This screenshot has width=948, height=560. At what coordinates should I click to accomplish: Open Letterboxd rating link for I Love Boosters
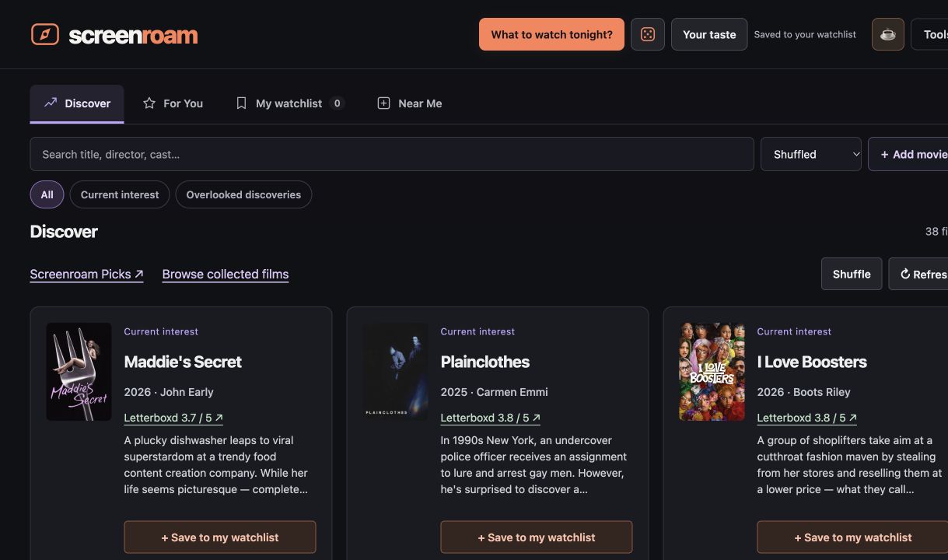click(x=806, y=418)
